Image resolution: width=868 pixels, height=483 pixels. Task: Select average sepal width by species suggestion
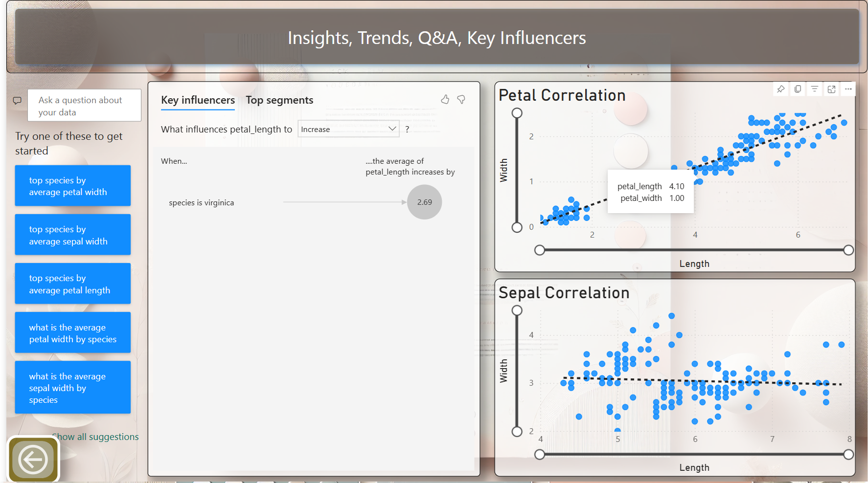click(73, 387)
